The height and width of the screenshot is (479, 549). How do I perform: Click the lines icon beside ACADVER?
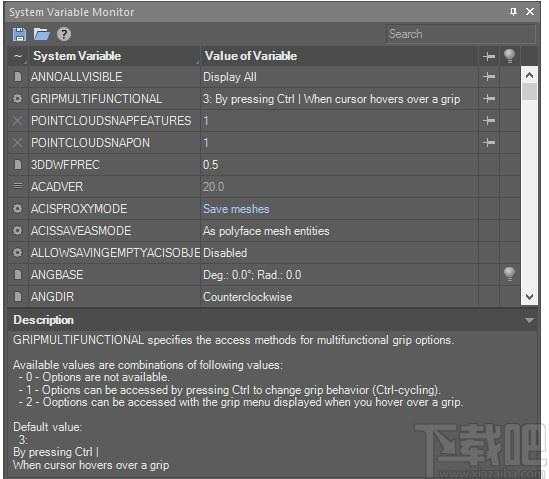(x=18, y=186)
